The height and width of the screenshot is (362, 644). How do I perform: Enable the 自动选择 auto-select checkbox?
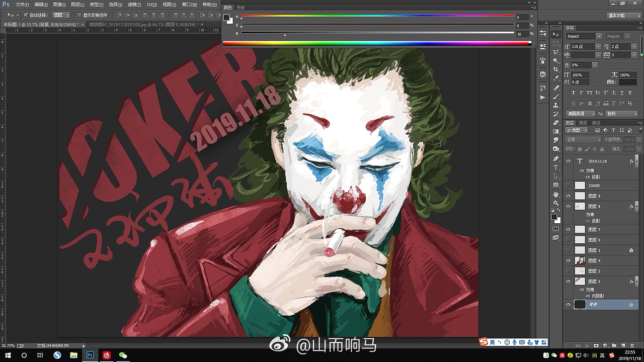(x=26, y=15)
